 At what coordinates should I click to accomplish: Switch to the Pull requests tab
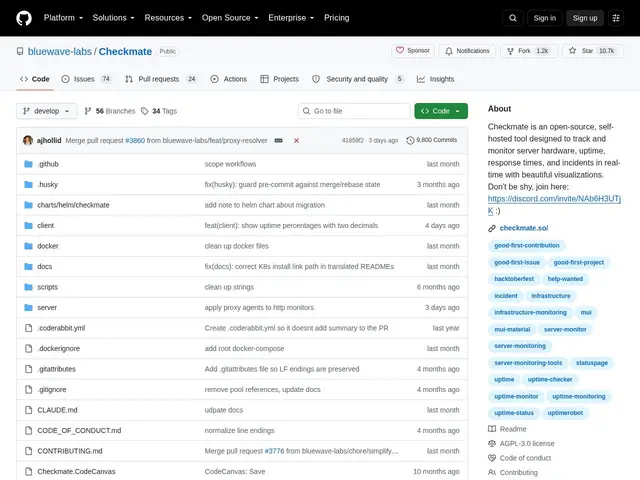point(161,79)
